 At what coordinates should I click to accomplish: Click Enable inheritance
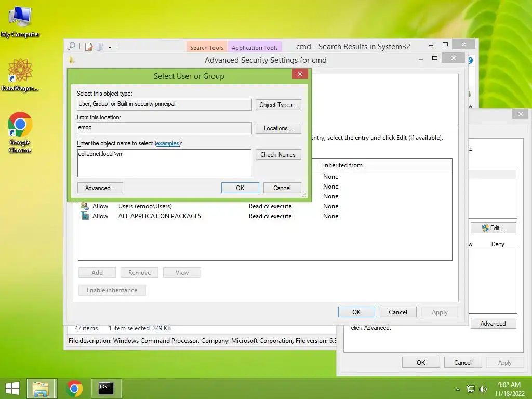click(x=112, y=290)
